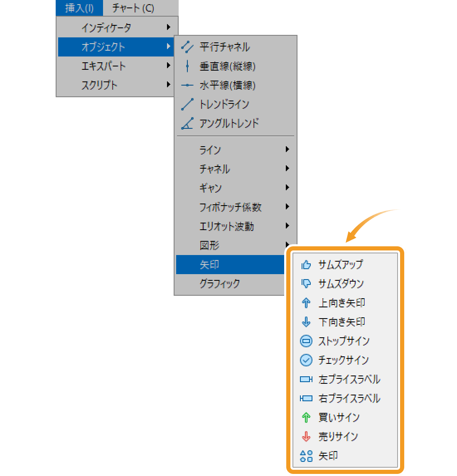Click the left price label icon
The height and width of the screenshot is (476, 457).
pos(306,379)
